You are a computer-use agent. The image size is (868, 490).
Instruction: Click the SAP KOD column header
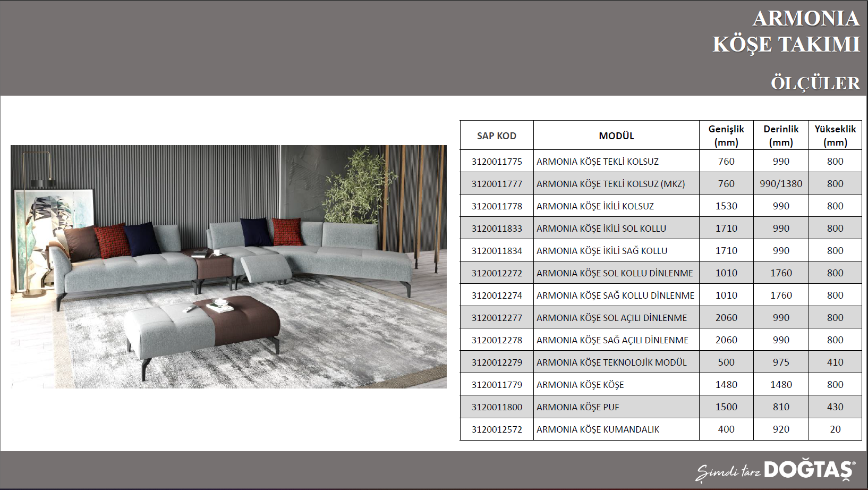pyautogui.click(x=497, y=136)
